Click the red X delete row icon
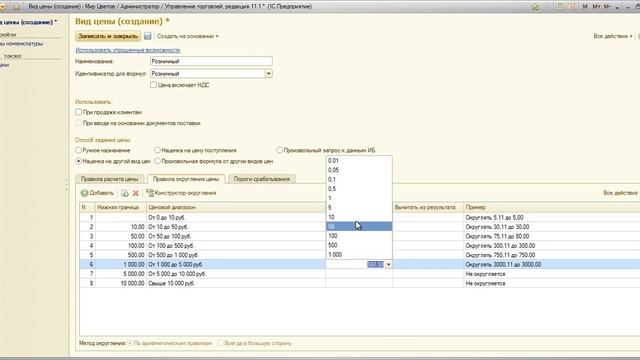 click(136, 193)
